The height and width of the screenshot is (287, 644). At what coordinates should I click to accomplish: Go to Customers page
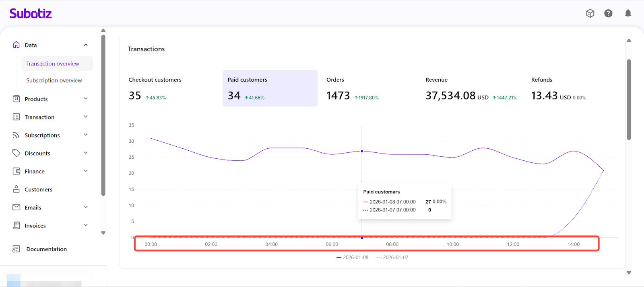tap(38, 189)
